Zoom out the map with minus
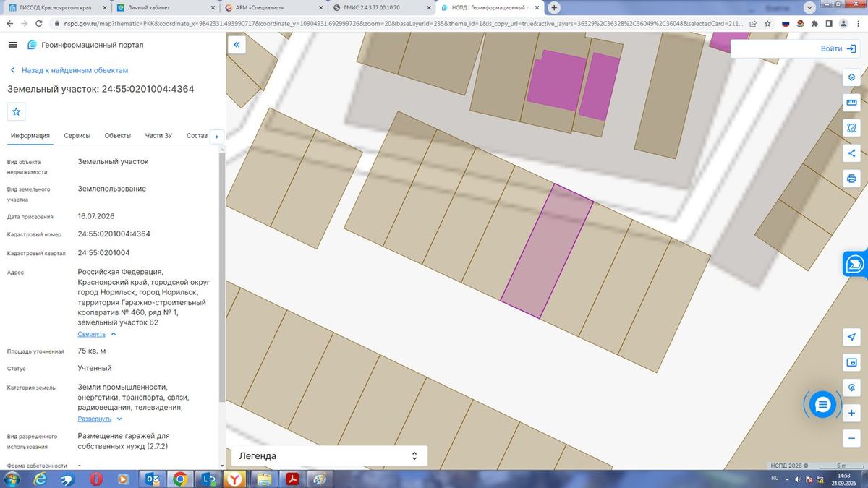 (x=851, y=439)
